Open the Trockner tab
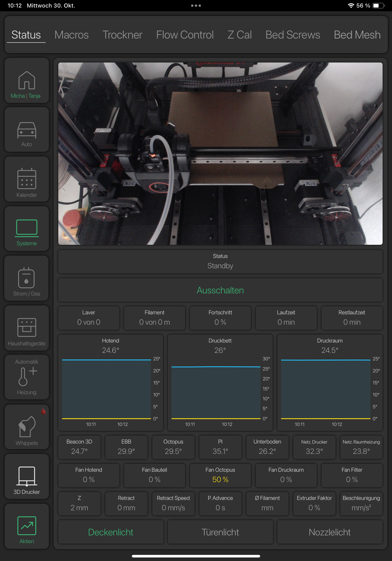This screenshot has width=392, height=561. pos(122,35)
